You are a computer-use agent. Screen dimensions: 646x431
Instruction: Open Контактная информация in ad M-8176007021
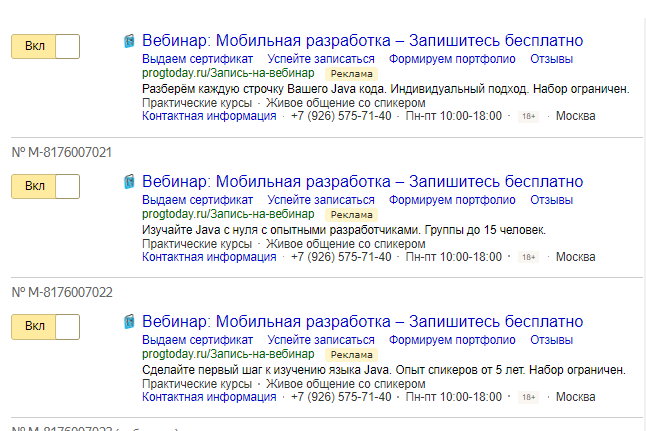point(209,257)
